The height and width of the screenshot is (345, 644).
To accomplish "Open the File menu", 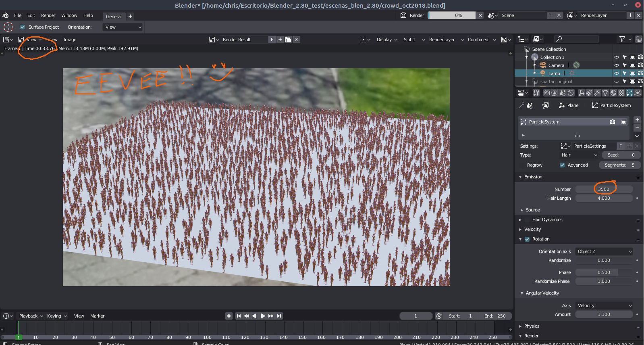I will click(x=18, y=15).
